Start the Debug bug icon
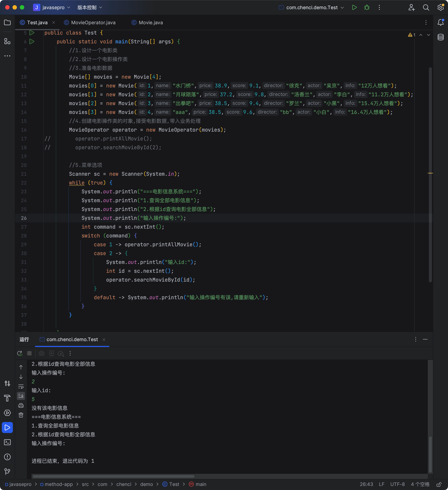This screenshot has height=490, width=448. coord(367,8)
